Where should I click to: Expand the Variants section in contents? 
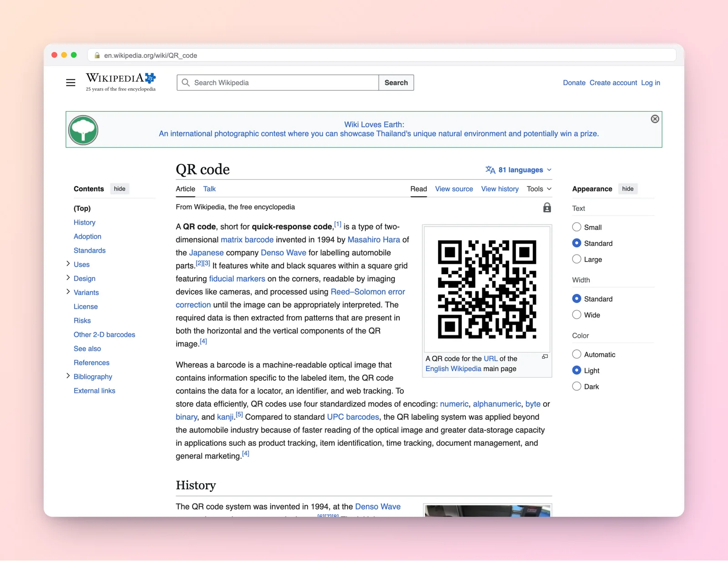tap(68, 292)
